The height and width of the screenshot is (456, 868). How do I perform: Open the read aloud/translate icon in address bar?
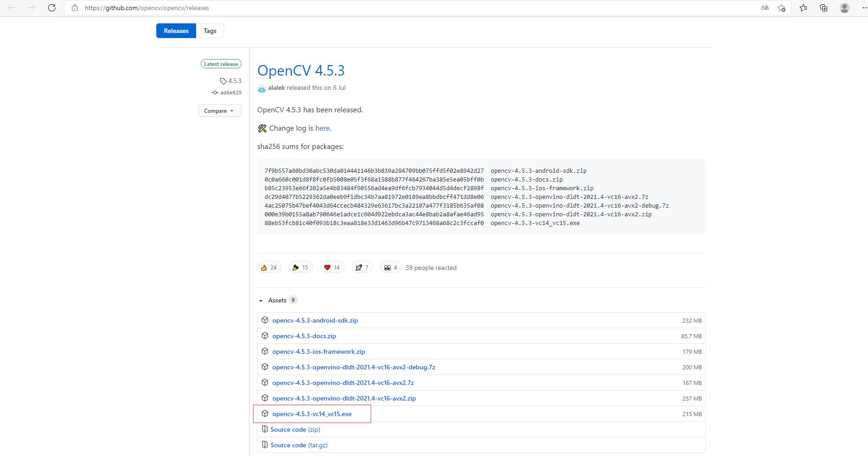(x=765, y=8)
